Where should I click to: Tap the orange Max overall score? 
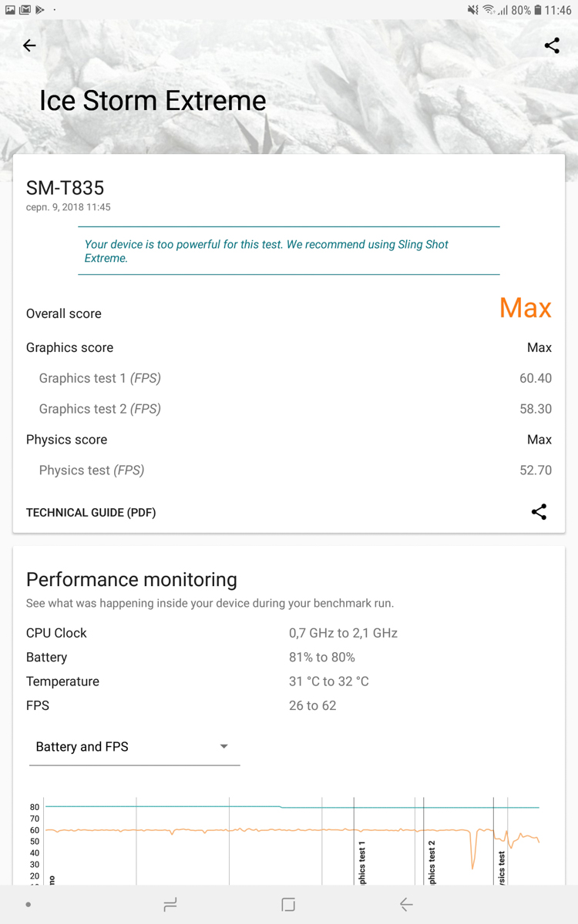pos(526,308)
